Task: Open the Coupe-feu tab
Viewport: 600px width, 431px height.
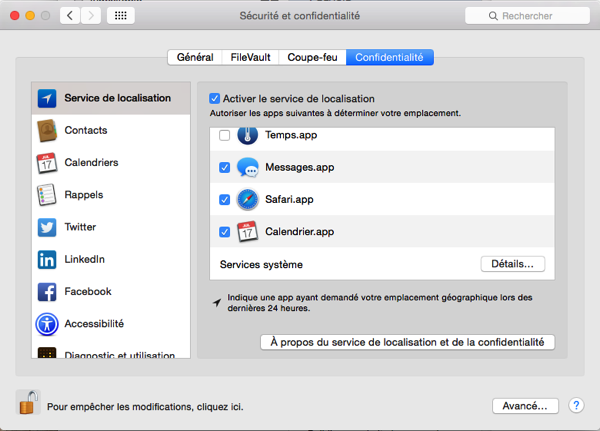Action: (x=312, y=57)
